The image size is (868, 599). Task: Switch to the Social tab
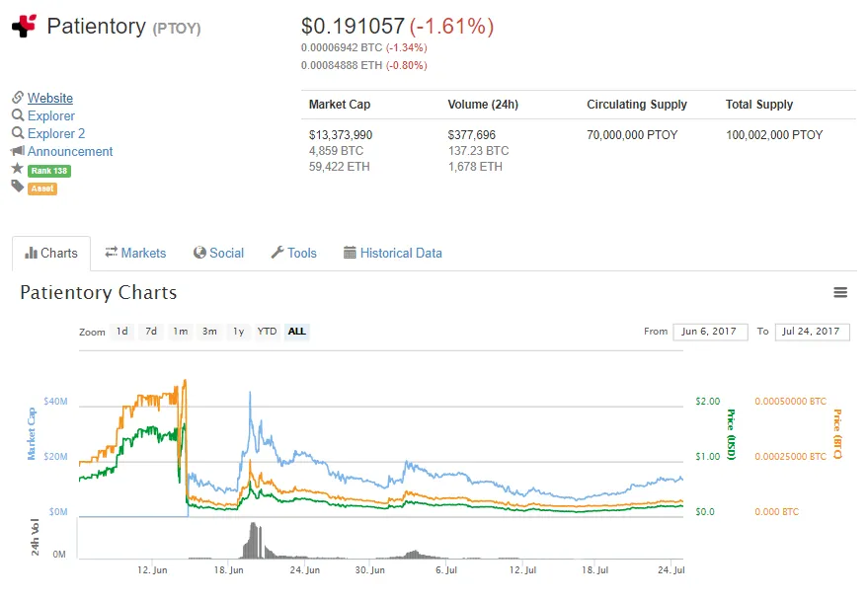(x=218, y=253)
